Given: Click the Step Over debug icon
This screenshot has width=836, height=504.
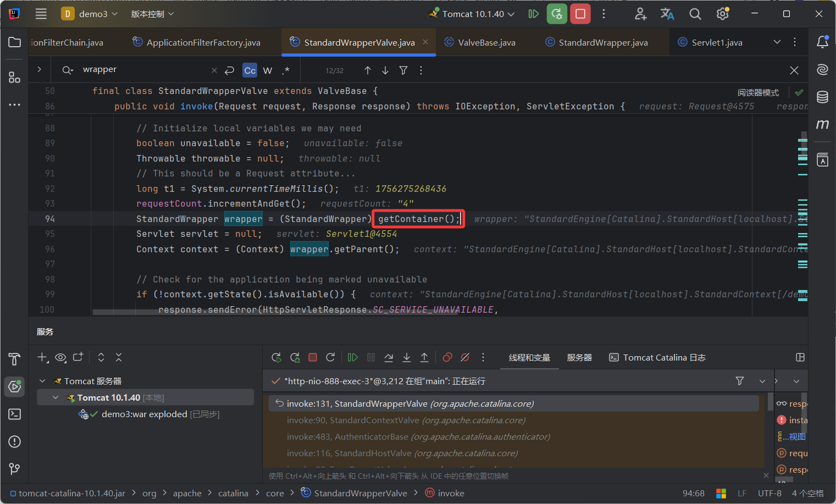Looking at the screenshot, I should 389,357.
